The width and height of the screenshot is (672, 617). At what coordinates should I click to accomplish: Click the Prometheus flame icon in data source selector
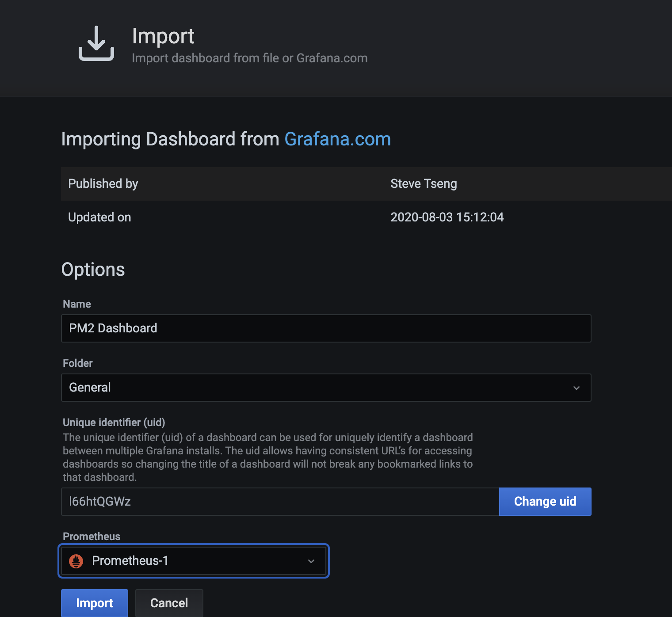click(x=76, y=561)
